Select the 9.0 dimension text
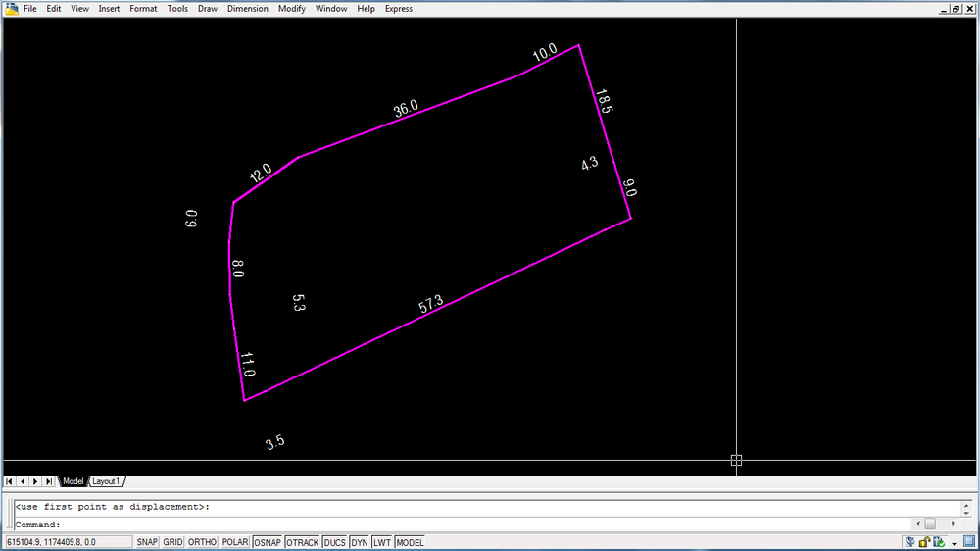980x551 pixels. (629, 187)
